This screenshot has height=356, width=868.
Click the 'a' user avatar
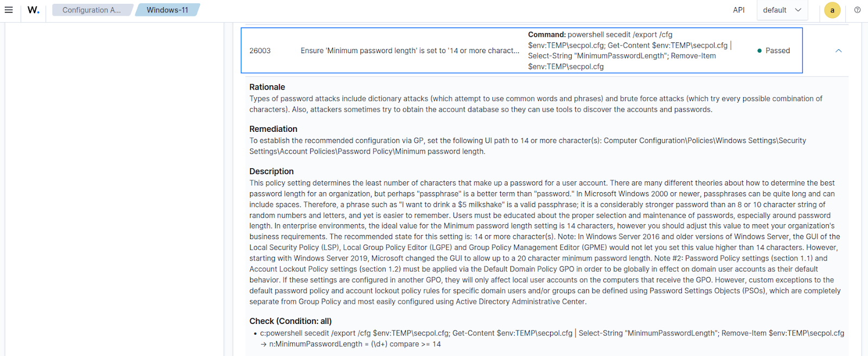(x=832, y=10)
